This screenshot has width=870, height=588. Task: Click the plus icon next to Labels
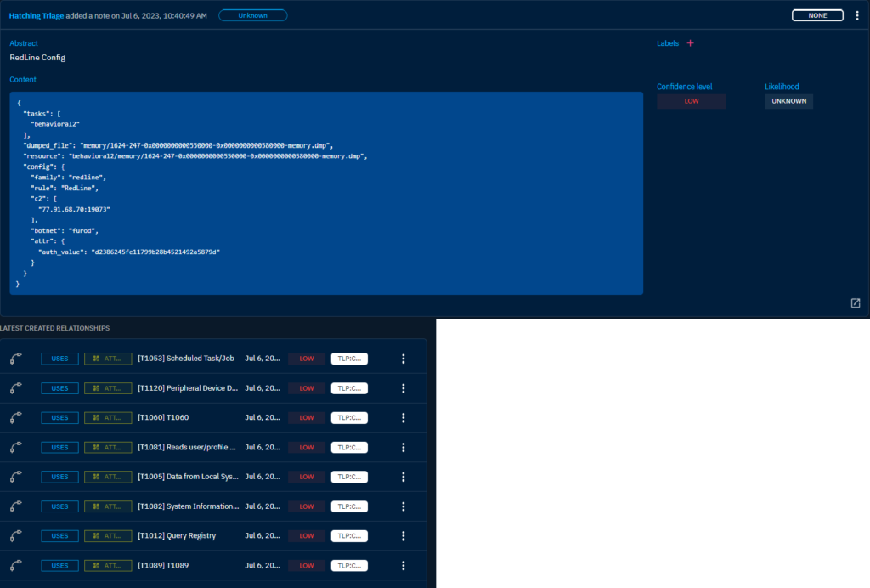690,43
